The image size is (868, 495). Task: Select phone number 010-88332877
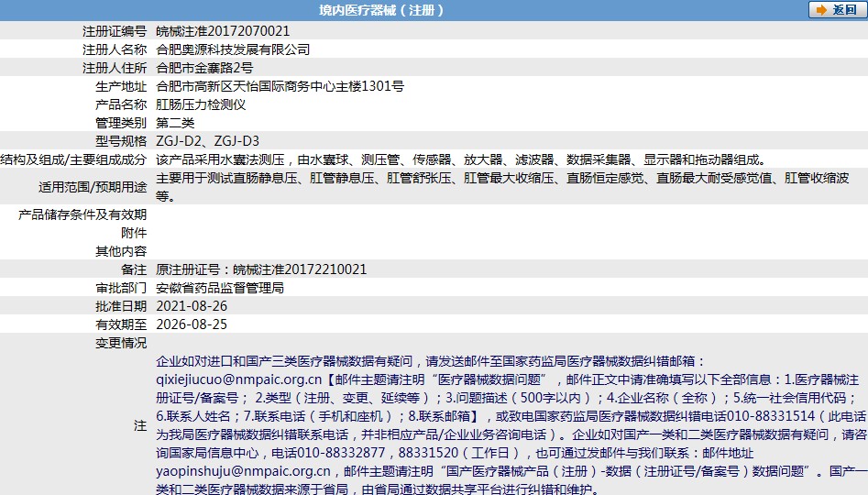coord(341,452)
